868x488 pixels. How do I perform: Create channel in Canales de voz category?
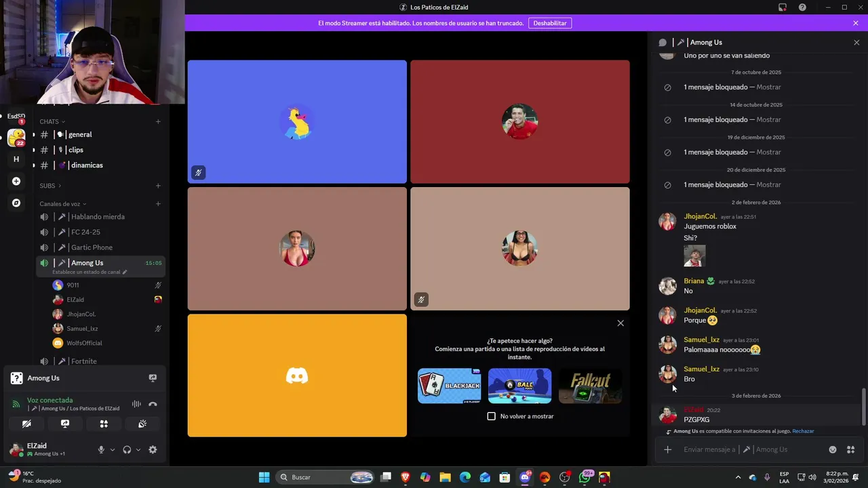point(158,204)
